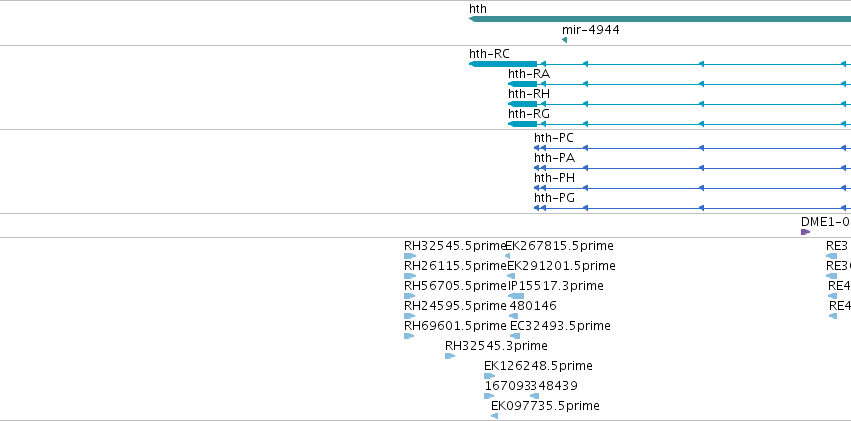Select the RH26115.5prime EST arrow

click(410, 276)
